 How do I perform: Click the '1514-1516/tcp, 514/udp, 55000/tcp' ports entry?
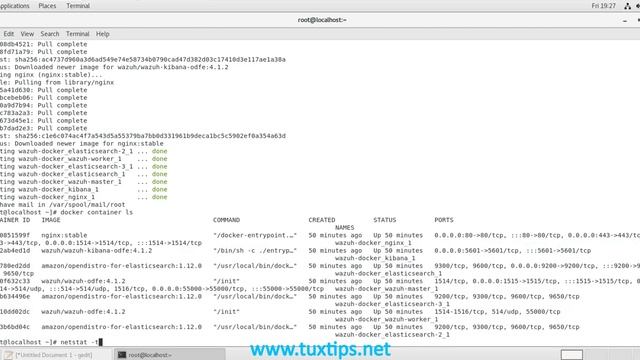[x=497, y=311]
